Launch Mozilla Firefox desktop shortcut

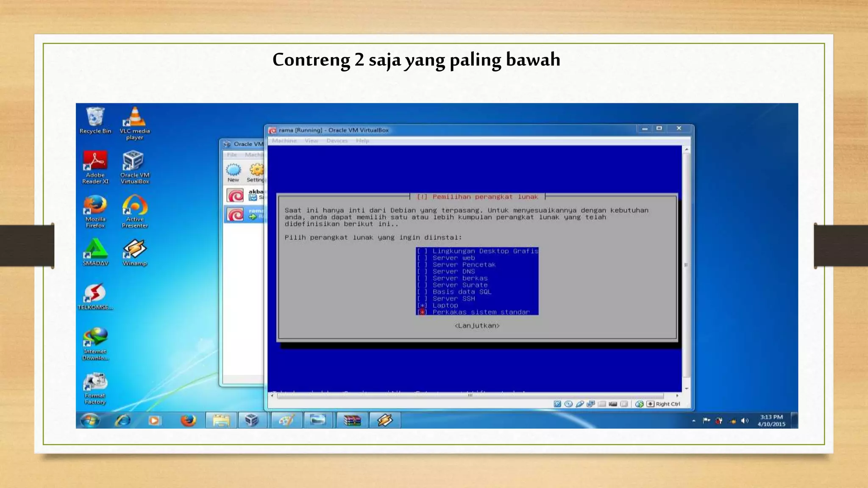pos(95,211)
